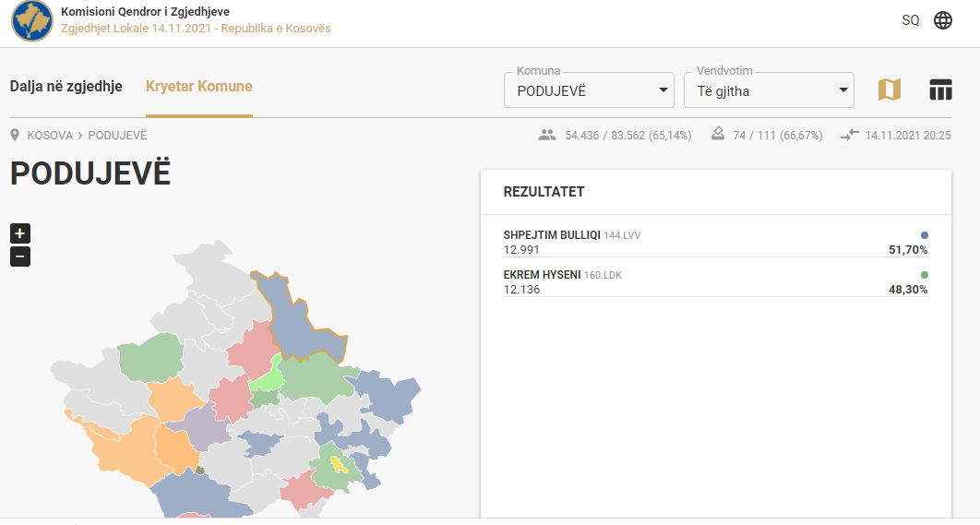Screen dimensions: 980x525
Task: Click the last update arrows icon
Action: (x=849, y=135)
